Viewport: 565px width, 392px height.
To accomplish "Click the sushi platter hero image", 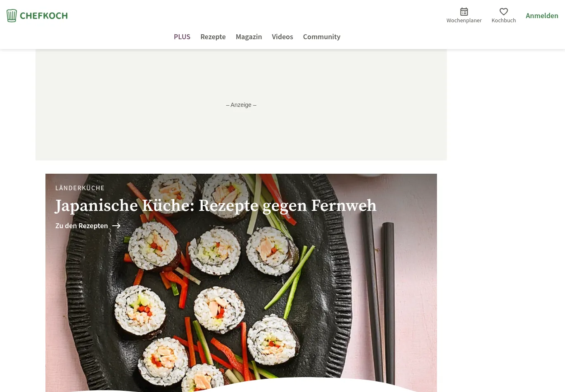I will tap(241, 283).
